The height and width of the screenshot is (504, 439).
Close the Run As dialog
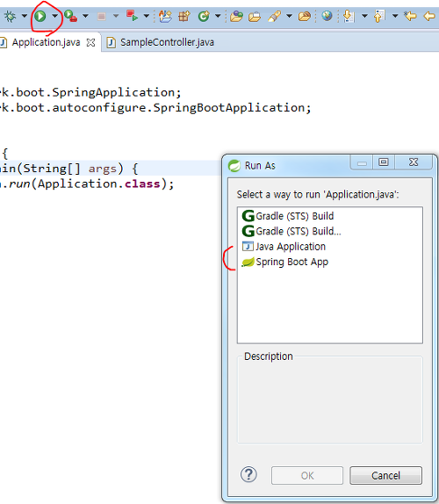tap(414, 162)
